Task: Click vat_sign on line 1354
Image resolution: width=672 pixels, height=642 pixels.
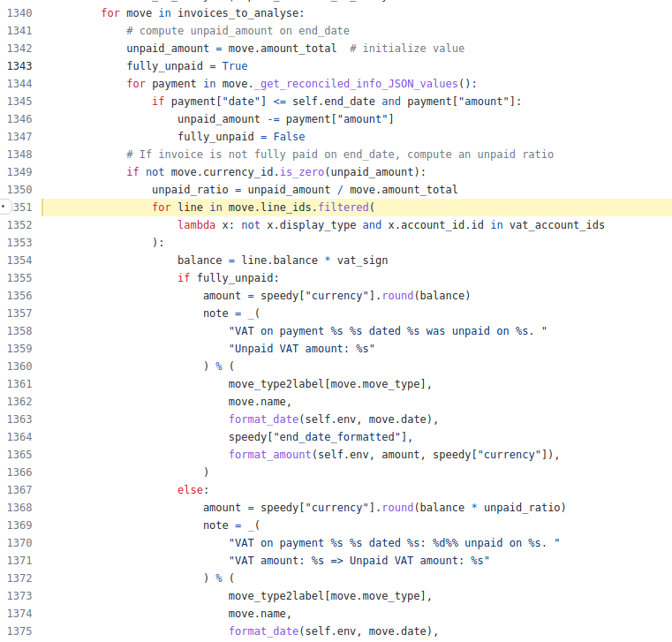Action: (x=362, y=261)
